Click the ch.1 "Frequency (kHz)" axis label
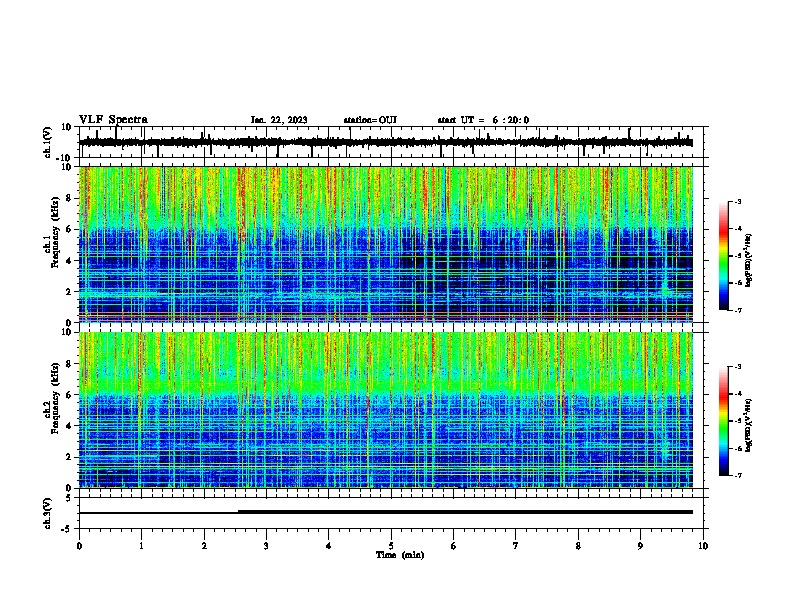 click(56, 233)
